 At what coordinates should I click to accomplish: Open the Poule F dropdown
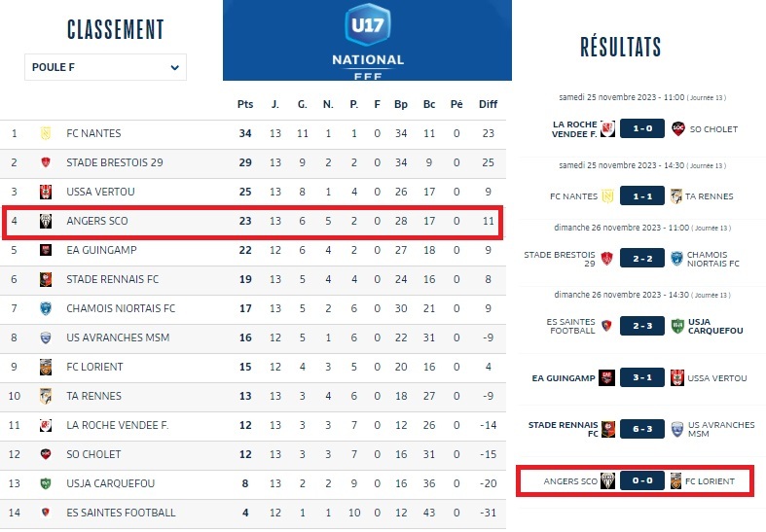pyautogui.click(x=105, y=67)
